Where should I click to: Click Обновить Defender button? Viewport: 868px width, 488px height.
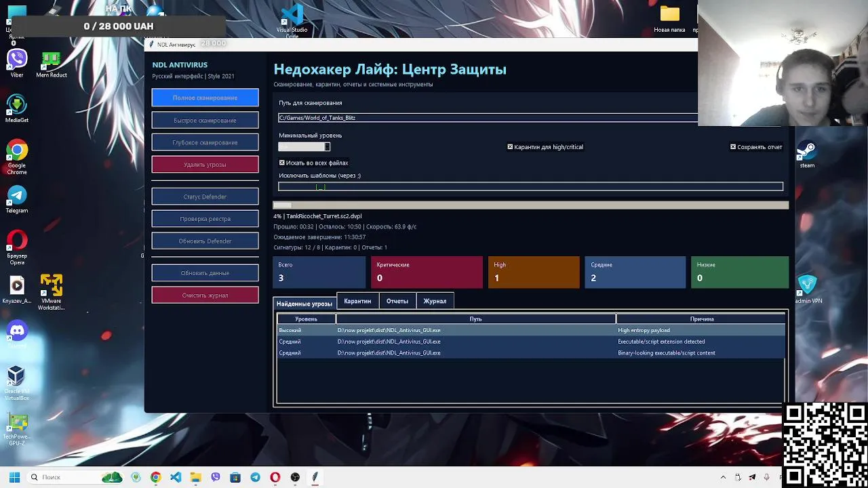[x=205, y=241]
